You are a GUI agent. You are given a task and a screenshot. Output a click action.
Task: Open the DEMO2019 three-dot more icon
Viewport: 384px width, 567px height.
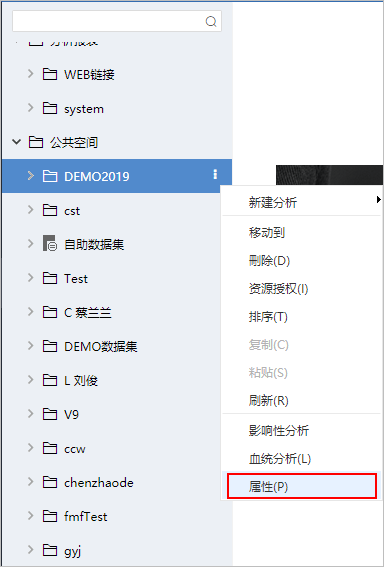pyautogui.click(x=215, y=174)
